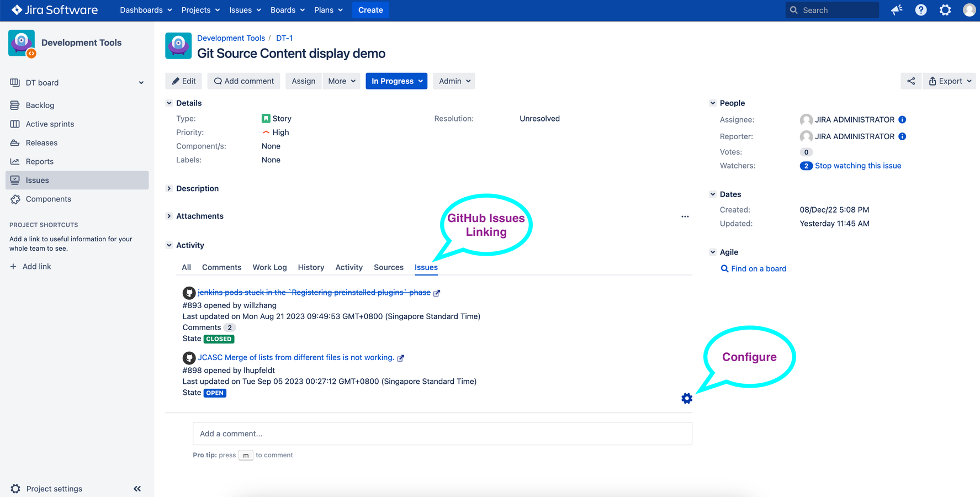980x497 pixels.
Task: Open the Development Tools breadcrumb link
Action: click(231, 38)
